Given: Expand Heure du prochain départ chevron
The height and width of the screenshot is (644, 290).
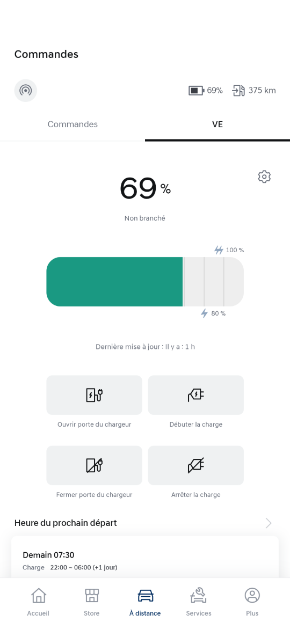Looking at the screenshot, I should tap(269, 523).
